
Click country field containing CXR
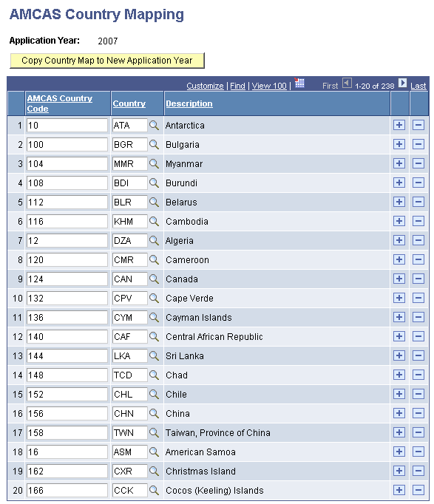click(x=130, y=471)
